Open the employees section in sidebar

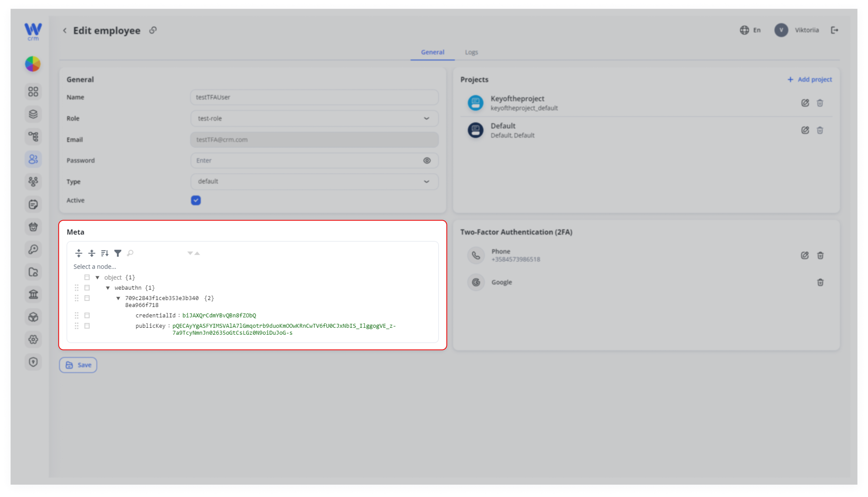(33, 159)
